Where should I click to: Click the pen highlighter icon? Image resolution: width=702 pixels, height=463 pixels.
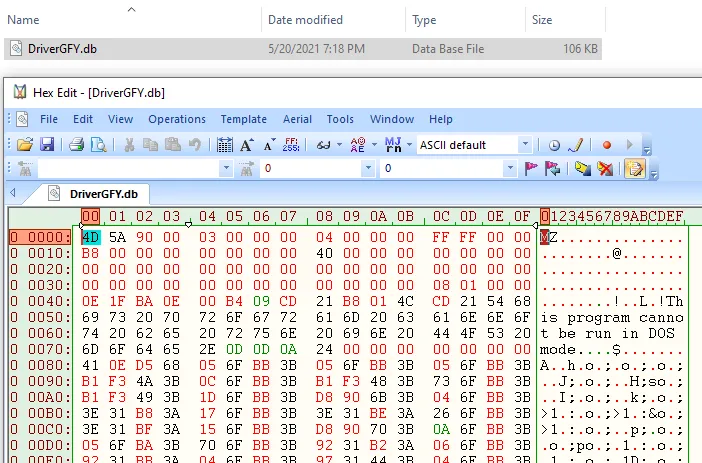[576, 145]
